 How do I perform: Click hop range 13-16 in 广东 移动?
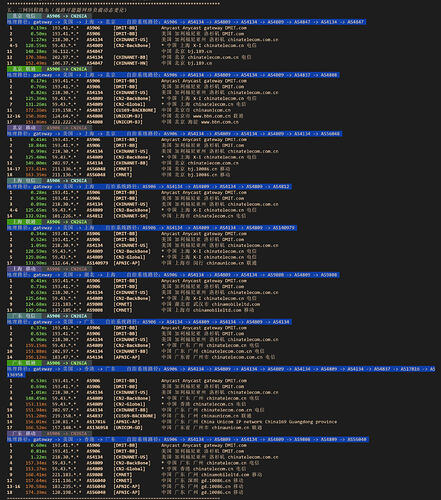tap(13, 487)
